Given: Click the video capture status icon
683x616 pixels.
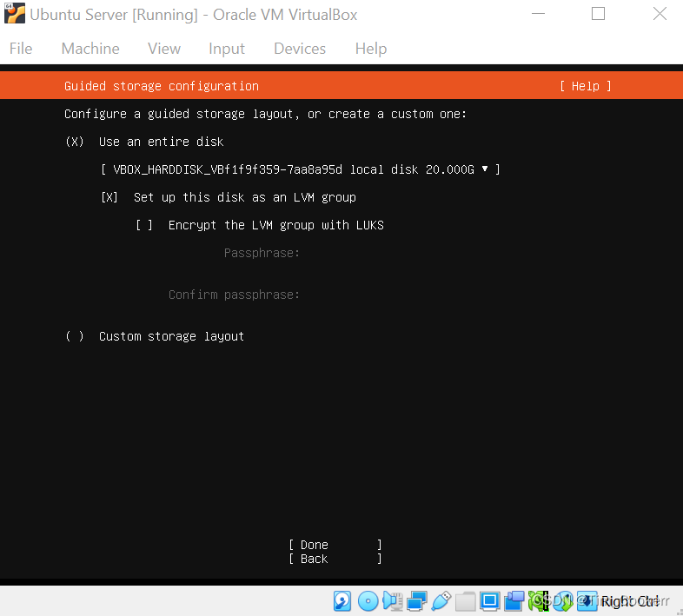Looking at the screenshot, I should (x=514, y=601).
